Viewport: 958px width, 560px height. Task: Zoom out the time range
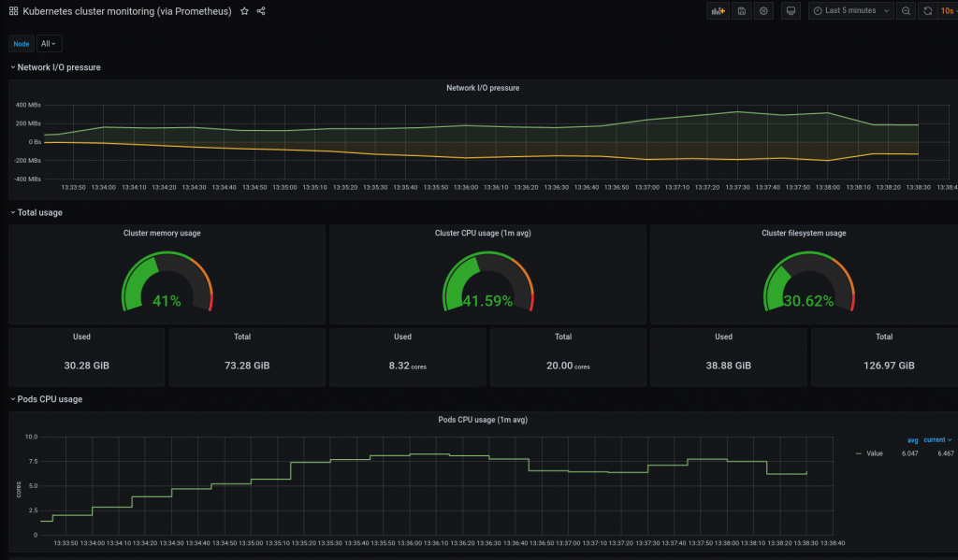click(x=906, y=11)
